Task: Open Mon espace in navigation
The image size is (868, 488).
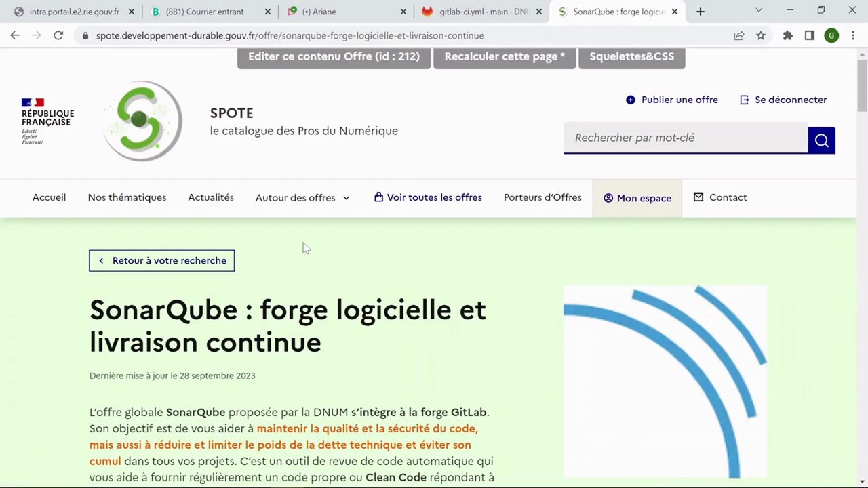Action: pos(637,198)
